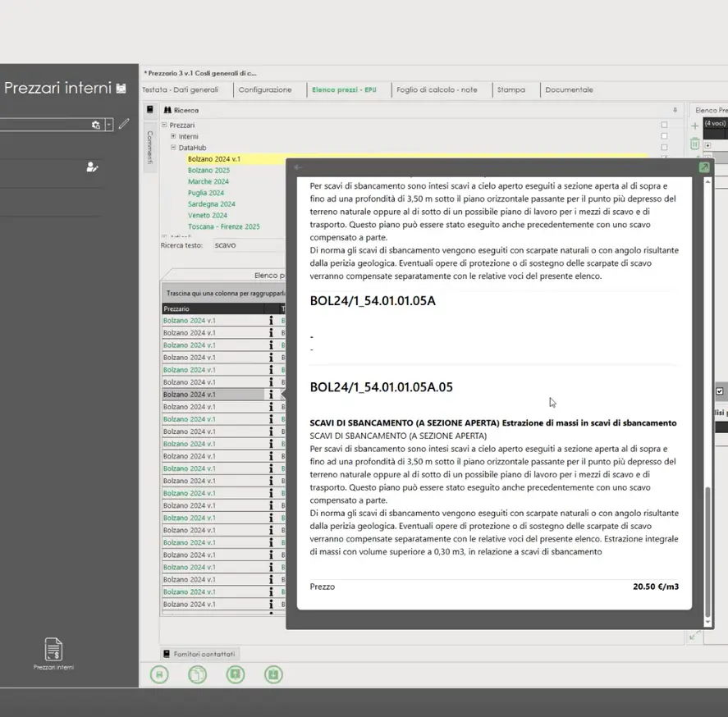Click the green plus add icon

(x=695, y=126)
